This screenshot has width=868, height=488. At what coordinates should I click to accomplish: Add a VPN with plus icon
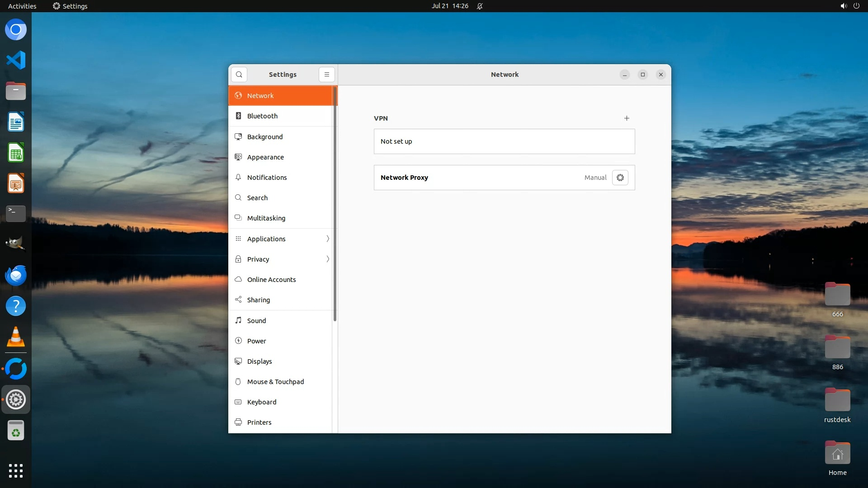tap(627, 118)
